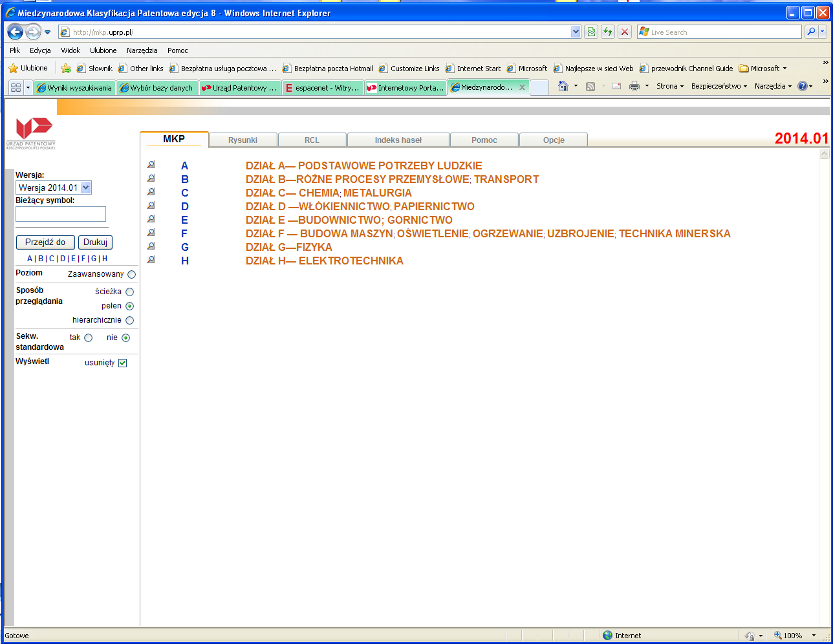This screenshot has height=644, width=833.
Task: Click the Add to Favorites star icon
Action: (65, 68)
